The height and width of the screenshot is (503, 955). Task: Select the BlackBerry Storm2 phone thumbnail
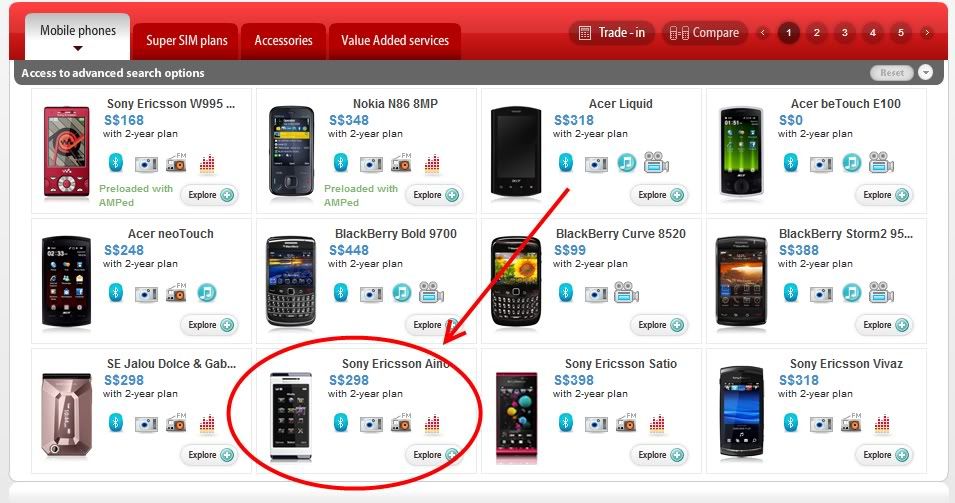point(741,281)
